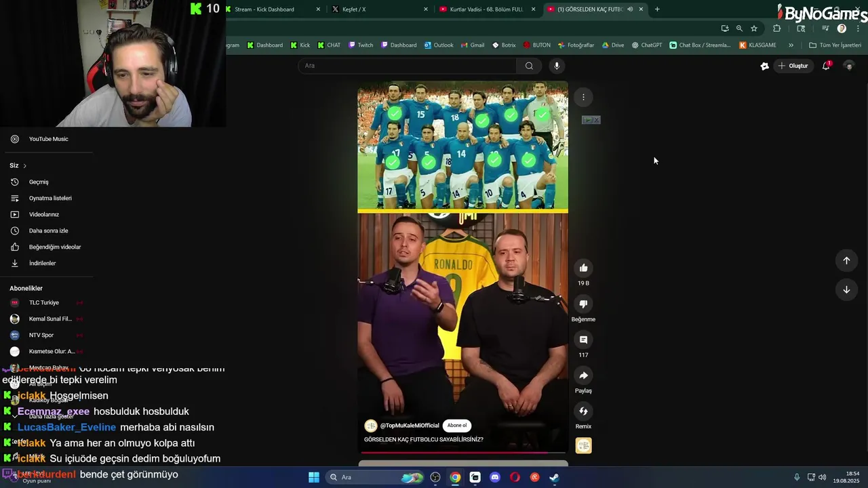The height and width of the screenshot is (488, 868).
Task: Open the KLASGAME bookmark
Action: [758, 45]
